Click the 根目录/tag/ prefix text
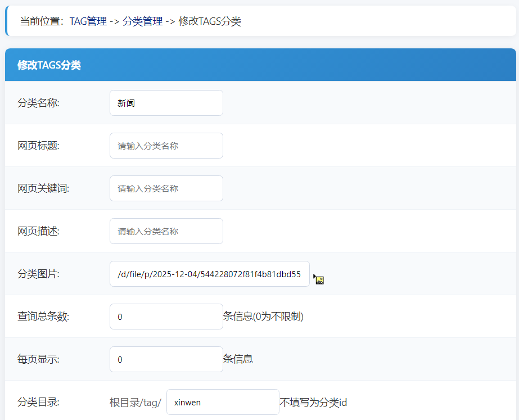 [136, 401]
